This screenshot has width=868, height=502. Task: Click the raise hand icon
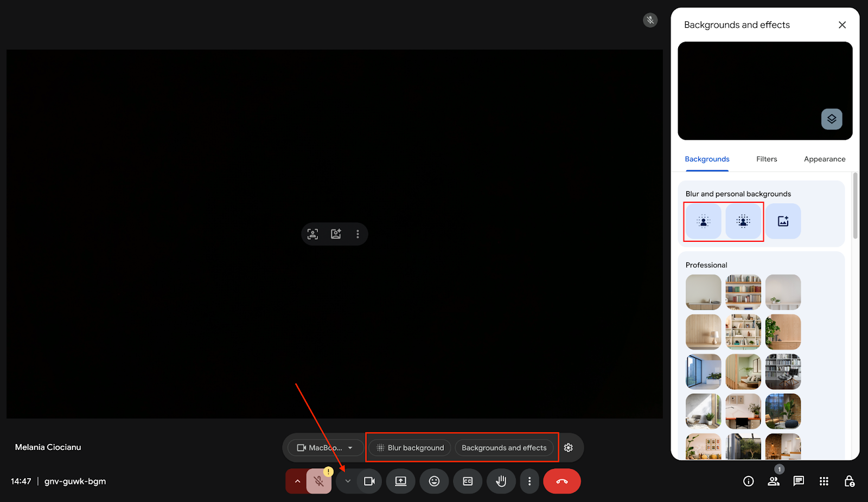pyautogui.click(x=501, y=481)
